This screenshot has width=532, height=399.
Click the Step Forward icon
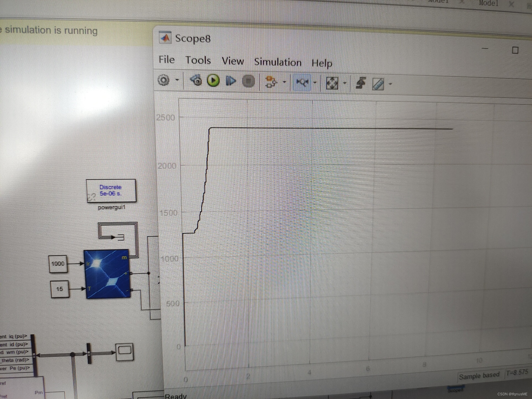coord(231,81)
